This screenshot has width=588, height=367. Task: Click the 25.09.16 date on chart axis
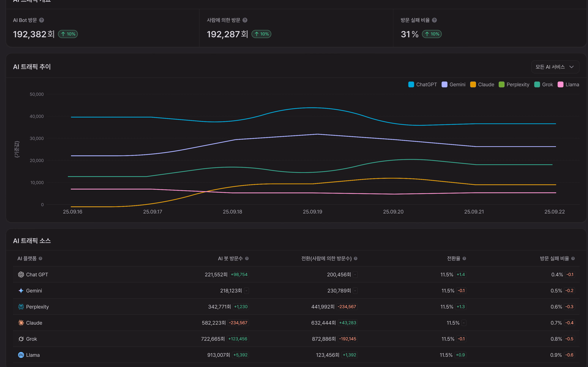[x=73, y=212]
